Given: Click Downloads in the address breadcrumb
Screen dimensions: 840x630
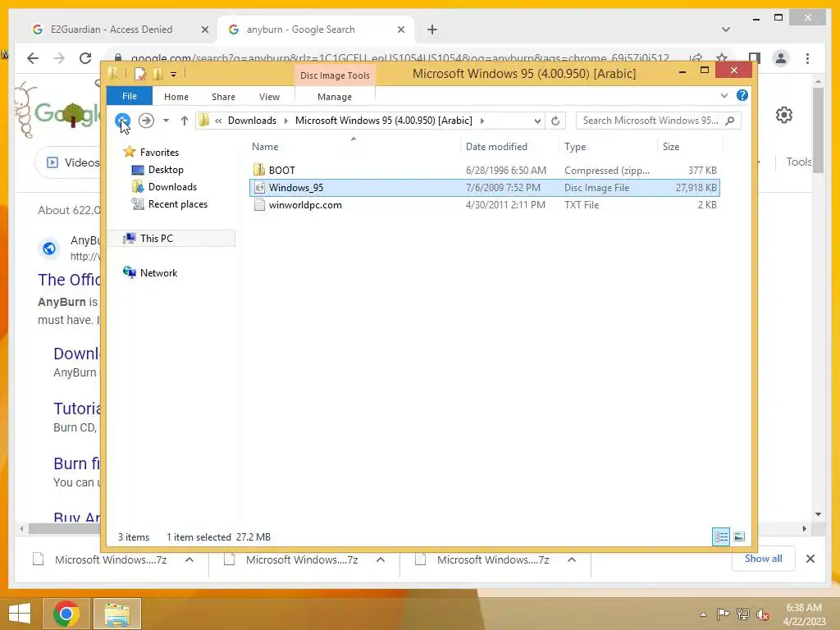Looking at the screenshot, I should tap(253, 121).
